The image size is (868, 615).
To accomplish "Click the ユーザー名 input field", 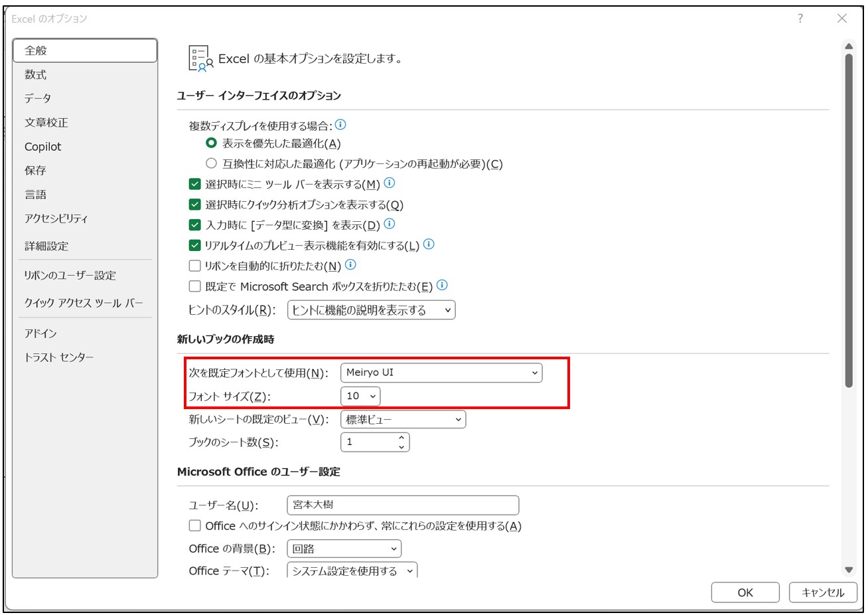I will pos(403,505).
